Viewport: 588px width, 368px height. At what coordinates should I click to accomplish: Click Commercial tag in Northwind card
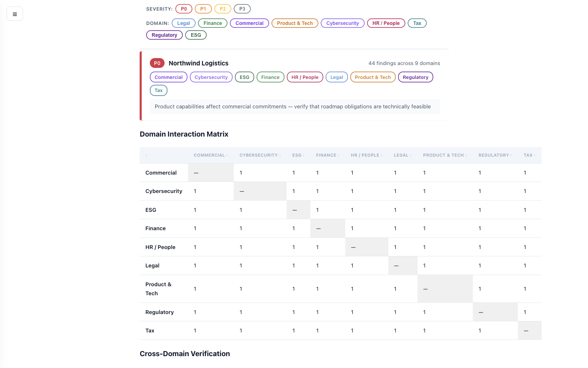click(169, 77)
